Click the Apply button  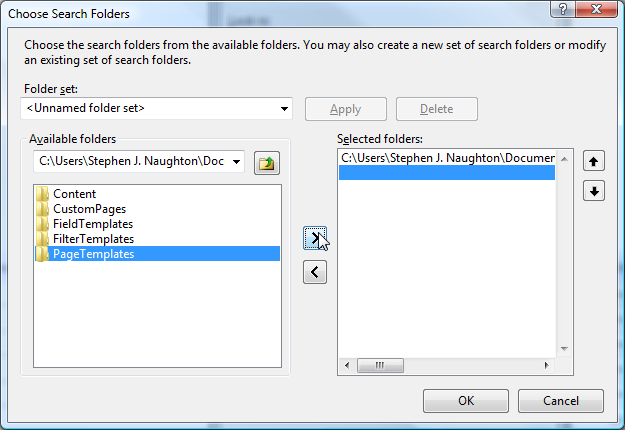(x=346, y=109)
